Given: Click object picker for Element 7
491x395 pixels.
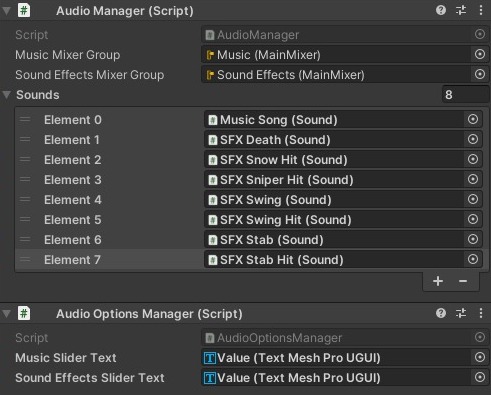Looking at the screenshot, I should (473, 259).
